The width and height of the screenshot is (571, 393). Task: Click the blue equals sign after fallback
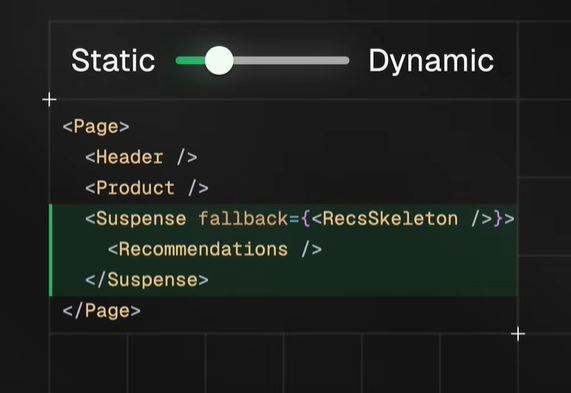click(x=294, y=219)
